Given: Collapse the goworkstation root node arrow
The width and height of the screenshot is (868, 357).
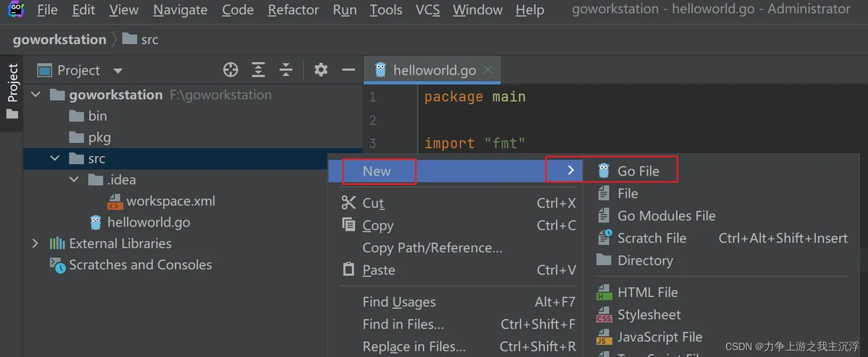Looking at the screenshot, I should [x=35, y=95].
